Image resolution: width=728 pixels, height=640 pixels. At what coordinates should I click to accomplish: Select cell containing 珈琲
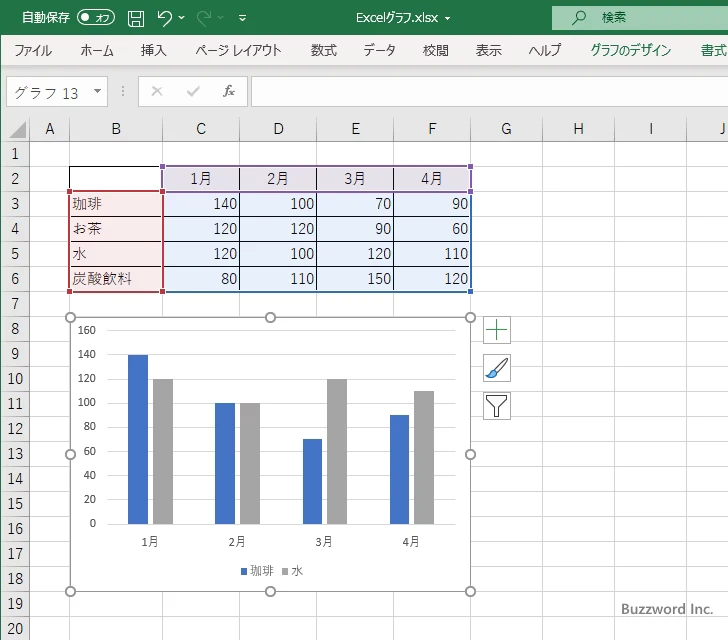pos(116,203)
